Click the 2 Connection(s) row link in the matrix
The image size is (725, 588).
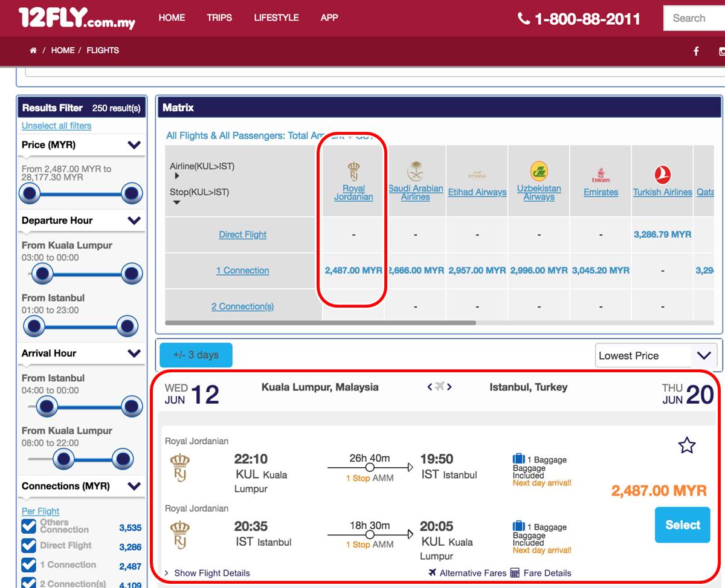coord(242,306)
